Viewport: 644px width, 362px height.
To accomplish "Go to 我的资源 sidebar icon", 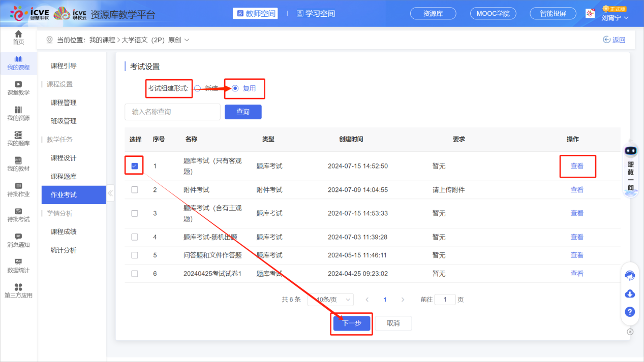I will 18,113.
